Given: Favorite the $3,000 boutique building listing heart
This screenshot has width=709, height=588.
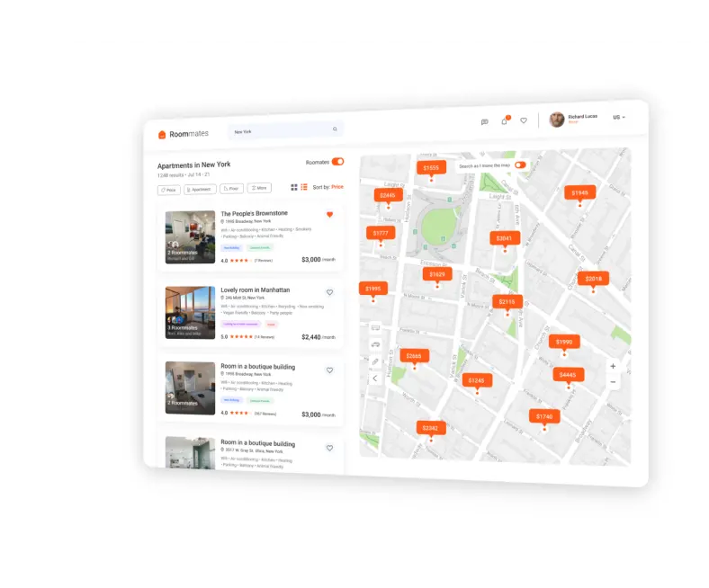Looking at the screenshot, I should pos(329,370).
